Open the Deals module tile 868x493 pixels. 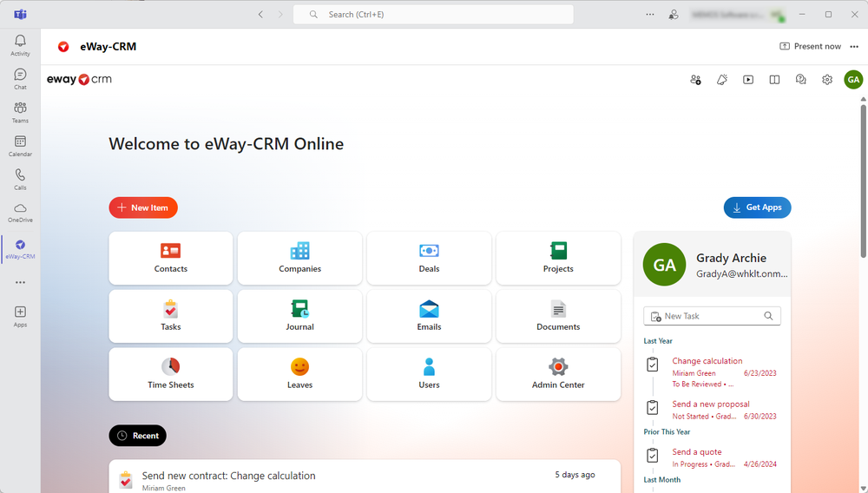[429, 258]
